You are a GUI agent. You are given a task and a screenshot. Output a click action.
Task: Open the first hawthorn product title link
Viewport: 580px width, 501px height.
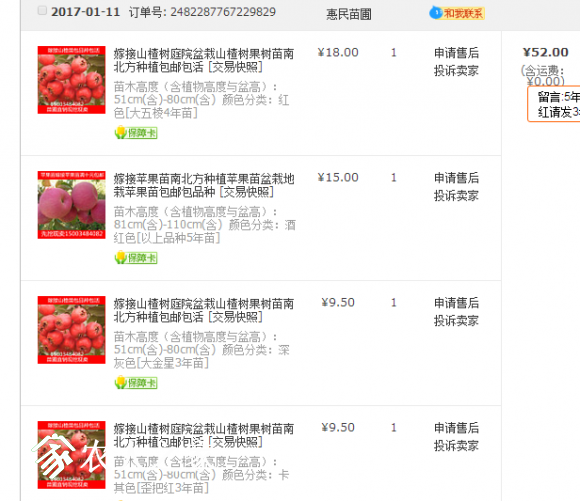click(x=203, y=60)
